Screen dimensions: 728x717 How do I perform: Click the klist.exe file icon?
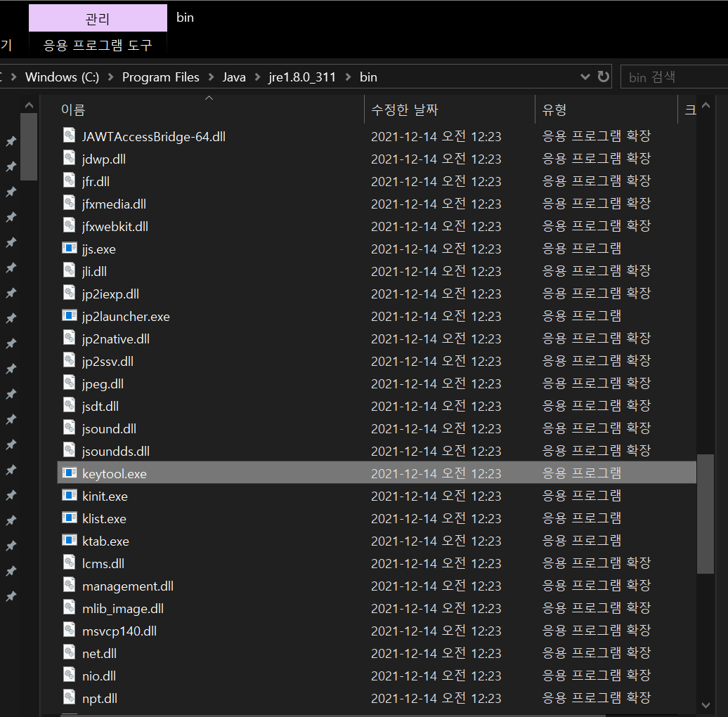tap(69, 518)
